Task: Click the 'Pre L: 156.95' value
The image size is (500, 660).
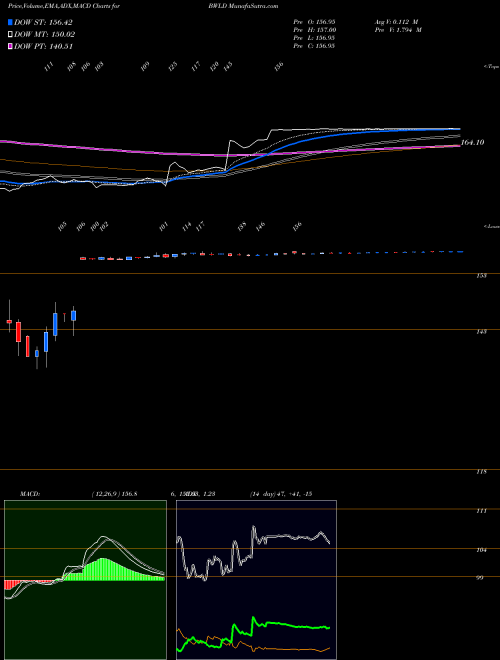Action: [314, 38]
